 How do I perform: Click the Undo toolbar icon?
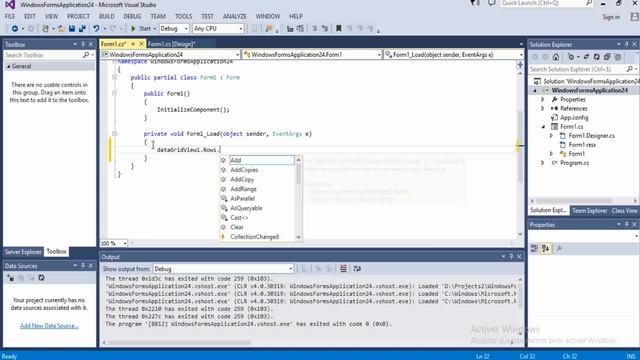[x=96, y=29]
